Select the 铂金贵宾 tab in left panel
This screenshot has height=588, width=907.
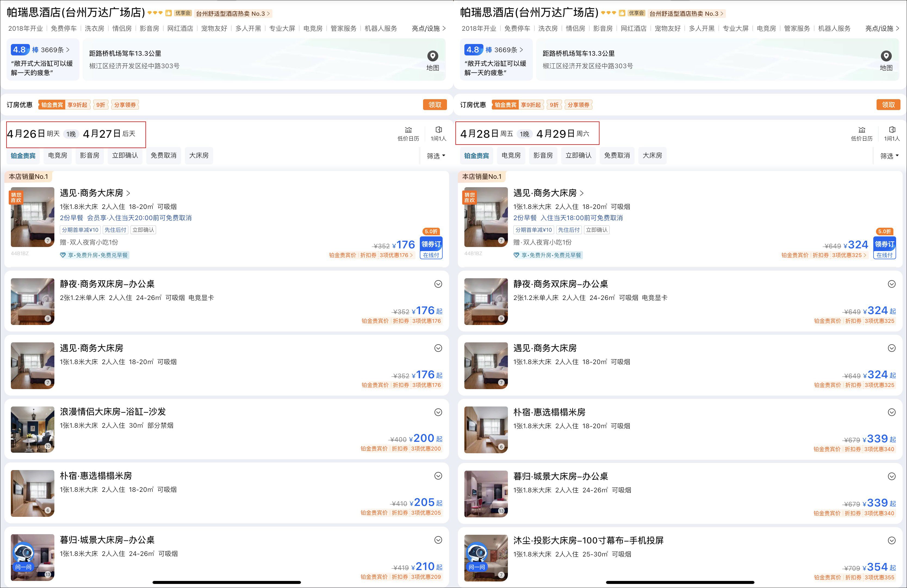(x=23, y=155)
